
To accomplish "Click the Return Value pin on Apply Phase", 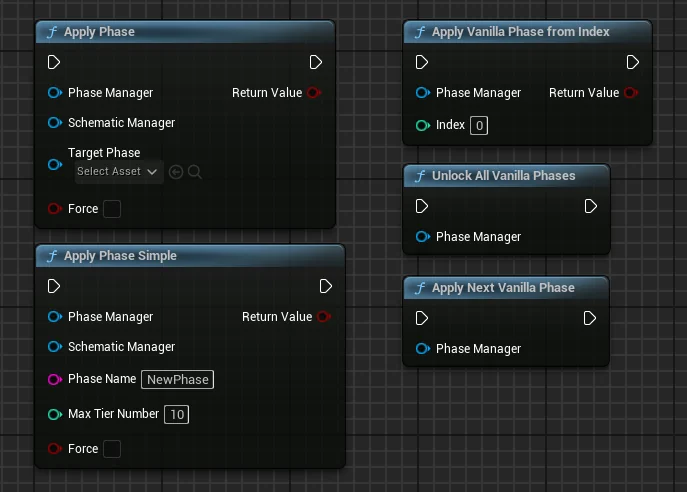I will [314, 92].
